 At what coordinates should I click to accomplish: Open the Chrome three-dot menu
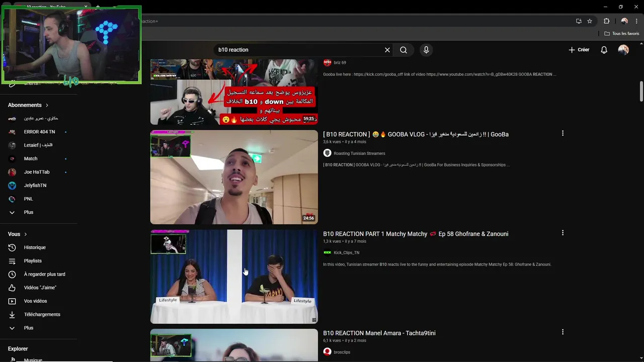pos(636,21)
